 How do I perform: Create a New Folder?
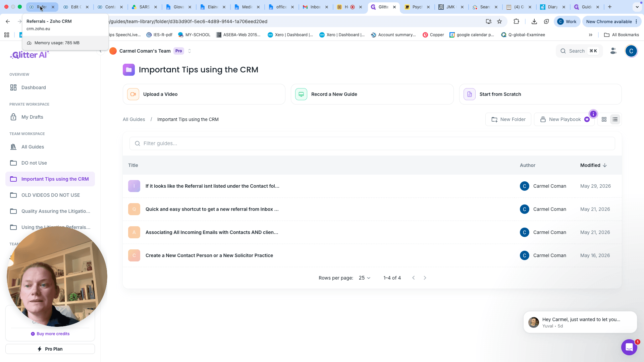click(508, 119)
